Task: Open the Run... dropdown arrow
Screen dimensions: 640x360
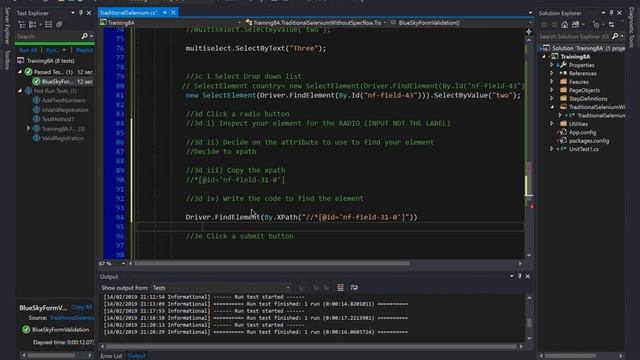Action: coord(64,50)
